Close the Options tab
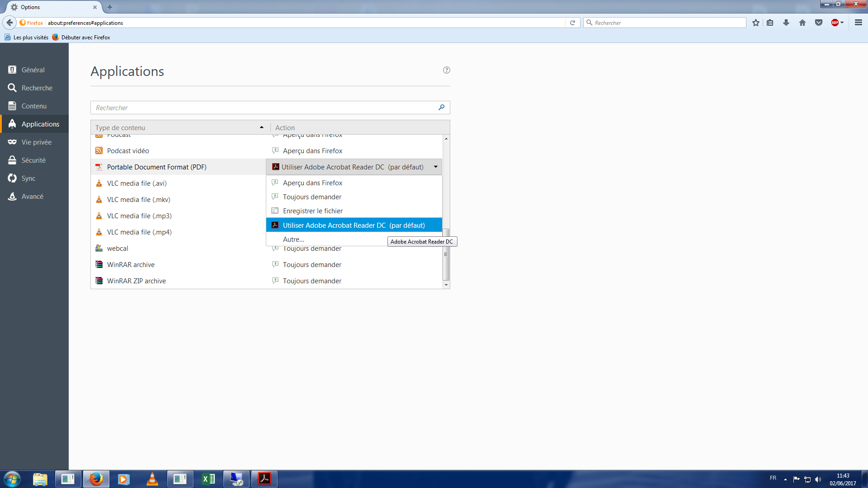Viewport: 868px width, 488px height. click(x=94, y=7)
